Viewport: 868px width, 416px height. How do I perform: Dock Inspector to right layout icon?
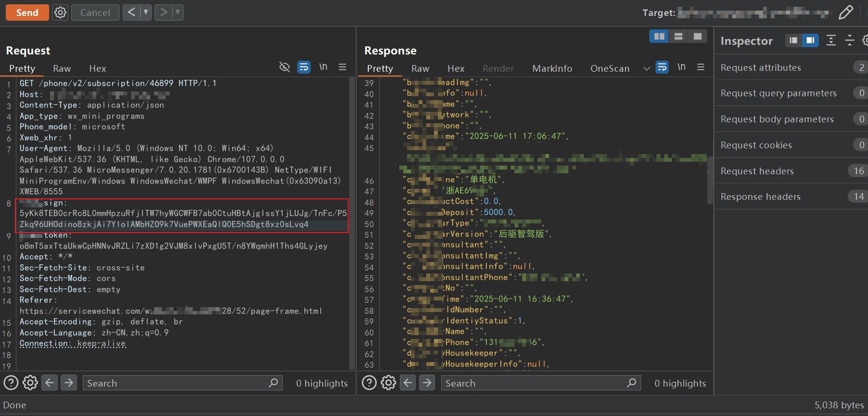810,40
